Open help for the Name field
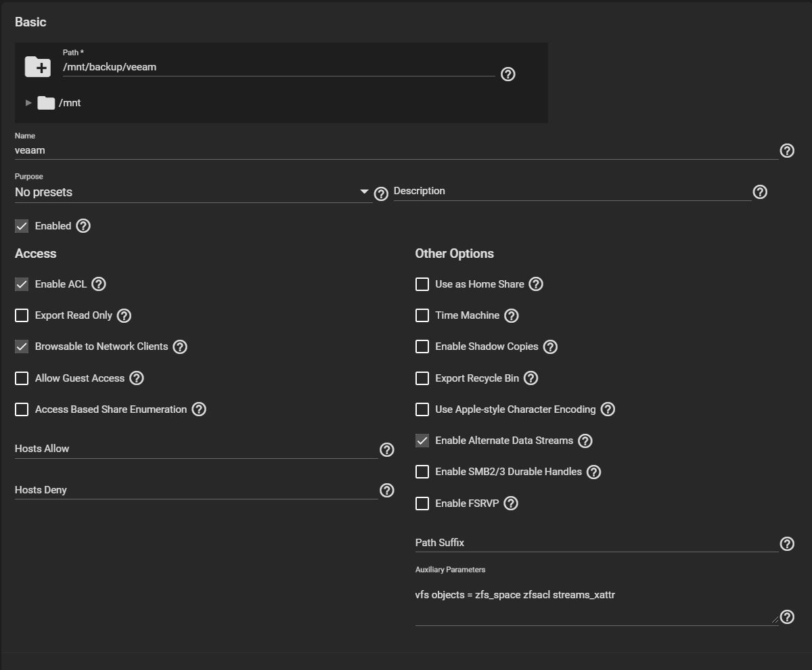The width and height of the screenshot is (812, 670). coord(787,150)
